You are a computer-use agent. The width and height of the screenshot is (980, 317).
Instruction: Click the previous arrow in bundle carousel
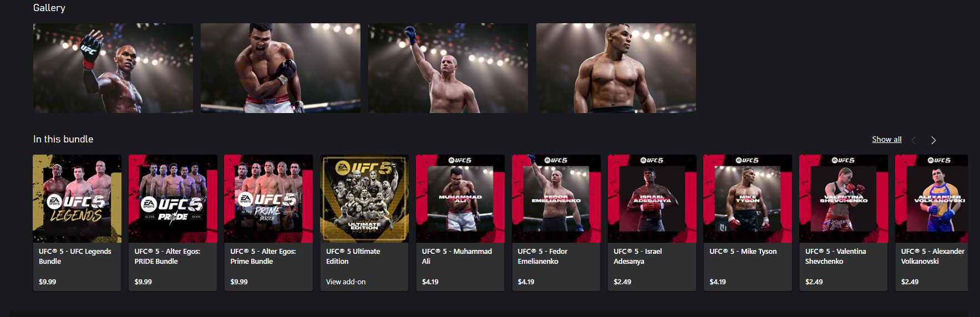[x=913, y=140]
